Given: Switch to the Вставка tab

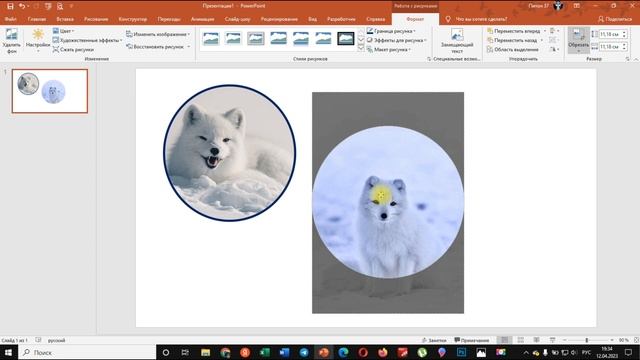Looking at the screenshot, I should (x=65, y=19).
